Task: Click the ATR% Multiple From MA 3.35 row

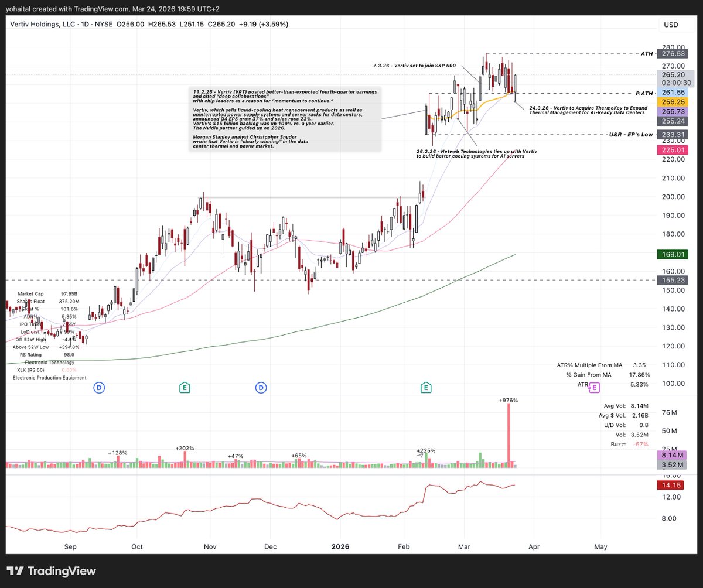Action: [x=603, y=365]
